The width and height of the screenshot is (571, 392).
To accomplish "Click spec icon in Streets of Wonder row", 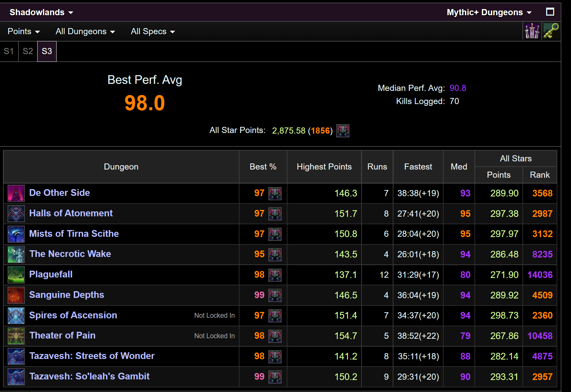I will (x=275, y=356).
